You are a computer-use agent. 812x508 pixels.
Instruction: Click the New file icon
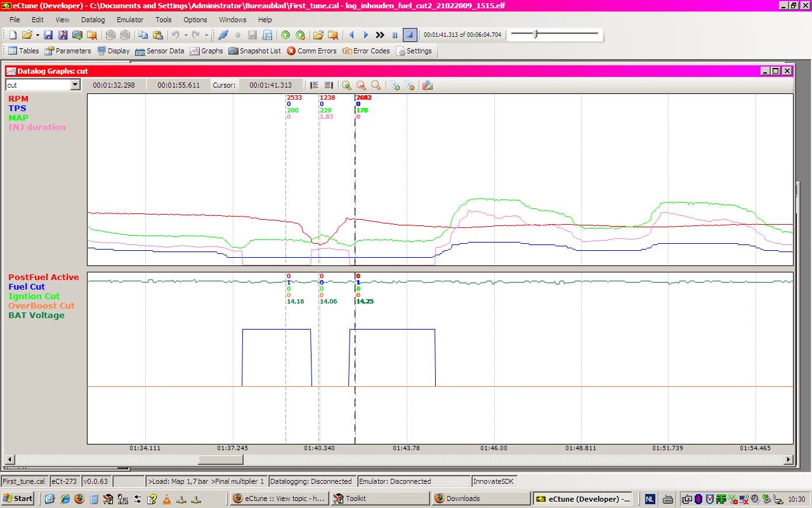click(13, 35)
